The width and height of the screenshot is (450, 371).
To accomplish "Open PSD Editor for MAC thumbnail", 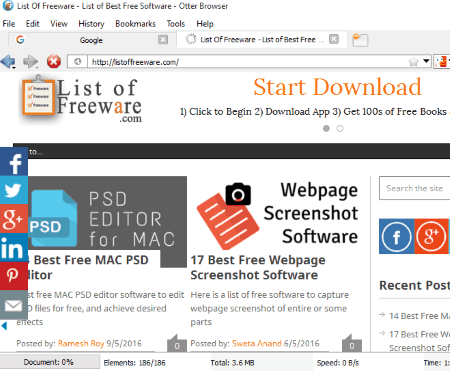I will [x=107, y=213].
